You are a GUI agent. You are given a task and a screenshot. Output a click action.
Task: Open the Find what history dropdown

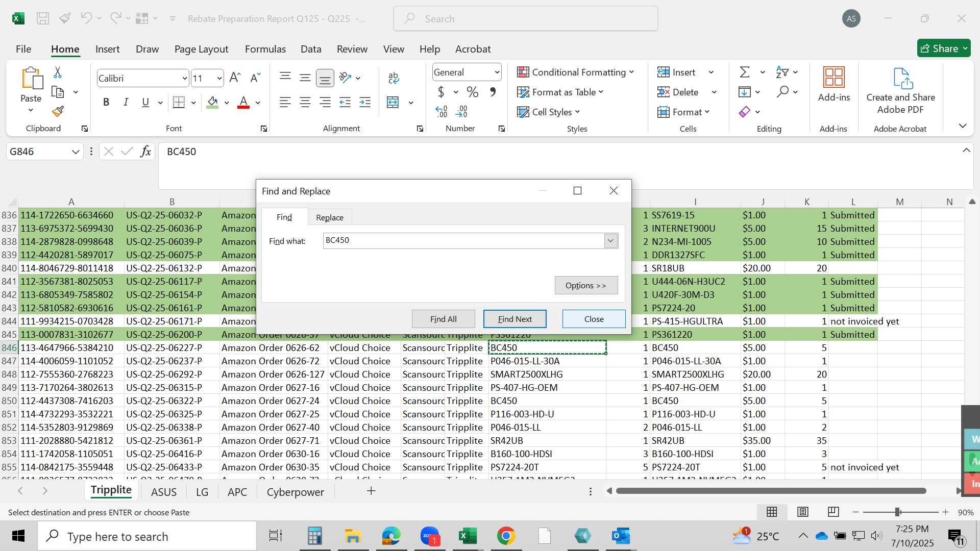[x=610, y=241]
